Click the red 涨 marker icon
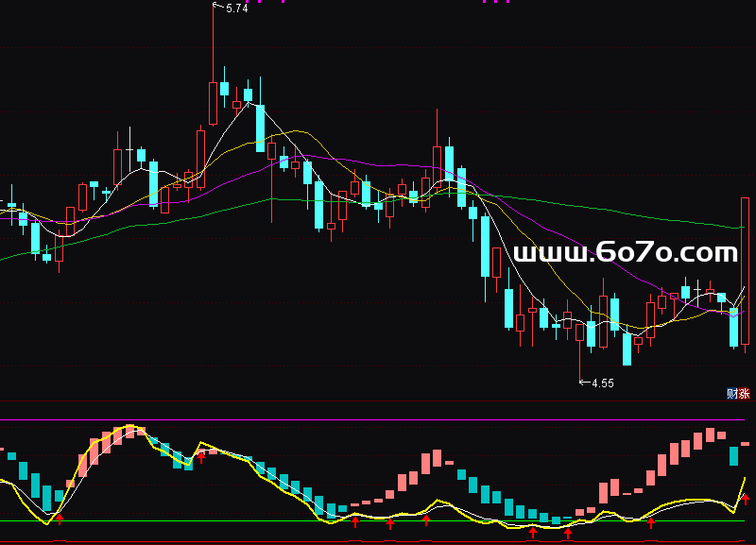This screenshot has width=756, height=545. [744, 394]
